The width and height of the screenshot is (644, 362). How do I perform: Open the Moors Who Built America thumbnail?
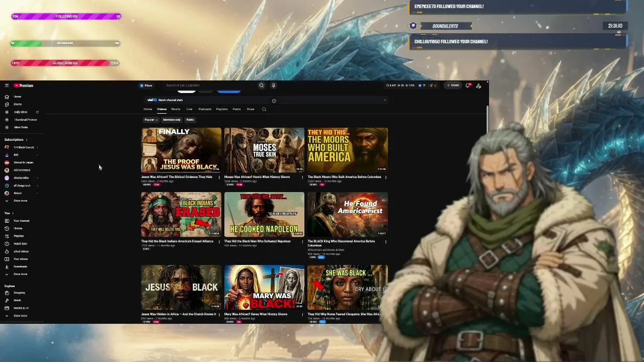click(348, 150)
